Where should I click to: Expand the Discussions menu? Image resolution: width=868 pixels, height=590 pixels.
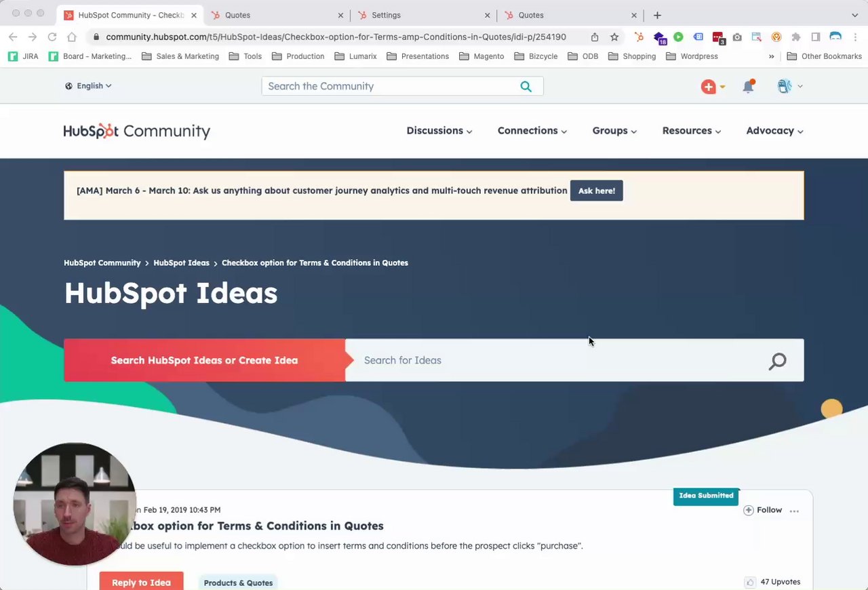[x=439, y=131]
